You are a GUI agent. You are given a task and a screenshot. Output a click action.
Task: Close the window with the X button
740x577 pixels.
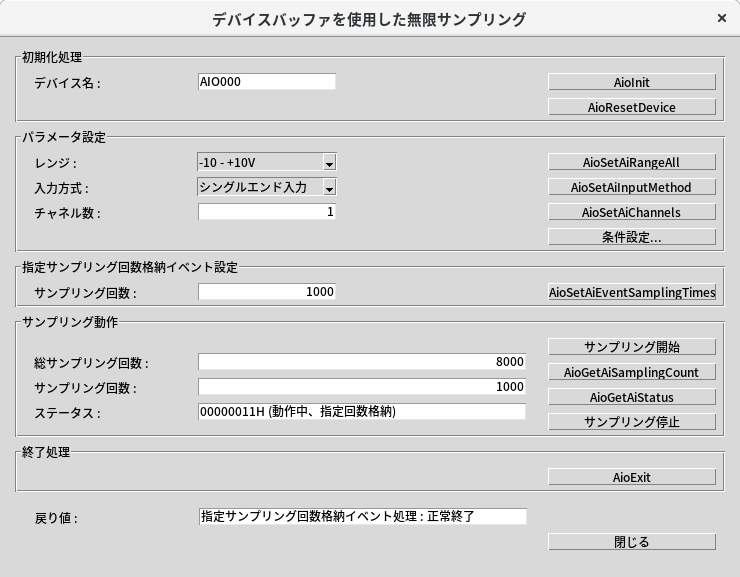point(722,19)
